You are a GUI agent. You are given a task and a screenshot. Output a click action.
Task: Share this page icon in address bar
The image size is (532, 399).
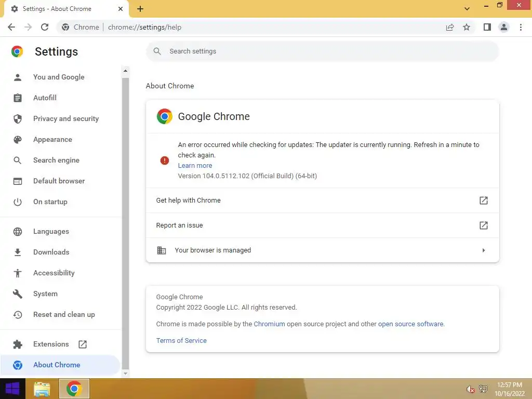coord(450,27)
